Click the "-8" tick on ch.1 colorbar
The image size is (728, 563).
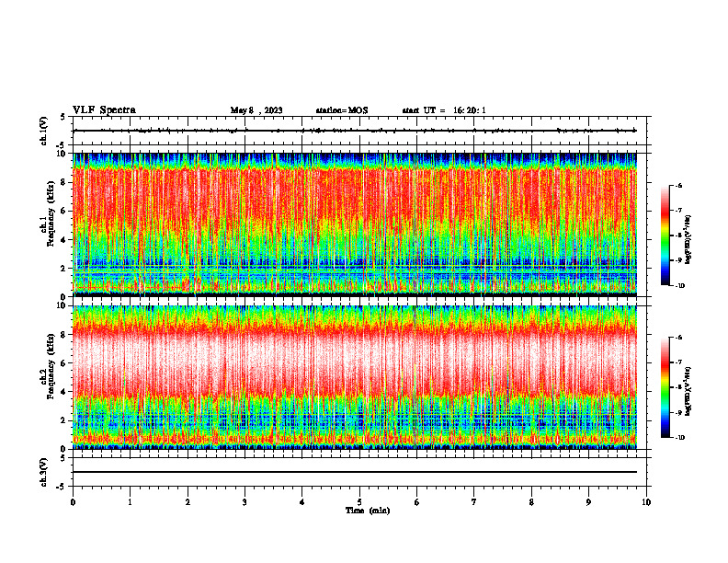tap(679, 236)
